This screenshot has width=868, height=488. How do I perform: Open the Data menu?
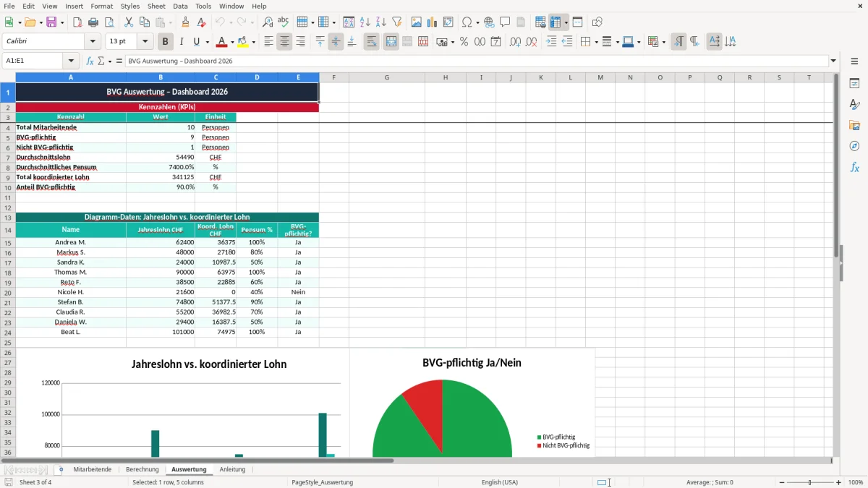(x=180, y=6)
